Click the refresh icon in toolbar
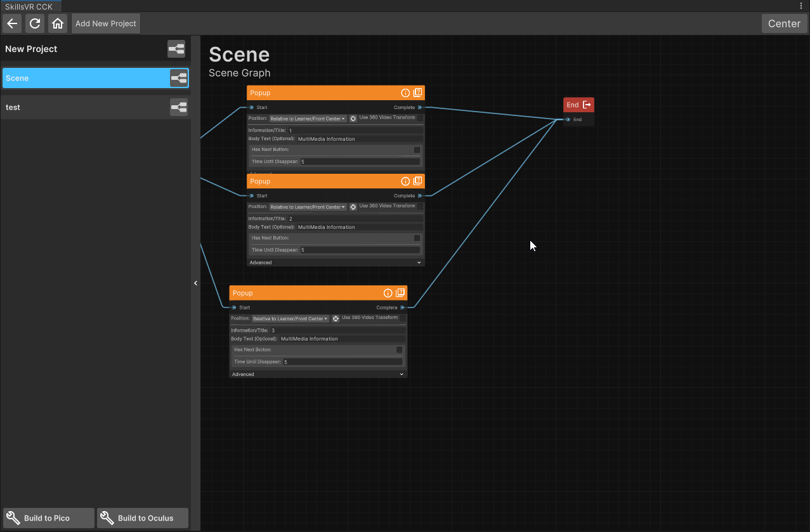The height and width of the screenshot is (532, 810). tap(35, 23)
